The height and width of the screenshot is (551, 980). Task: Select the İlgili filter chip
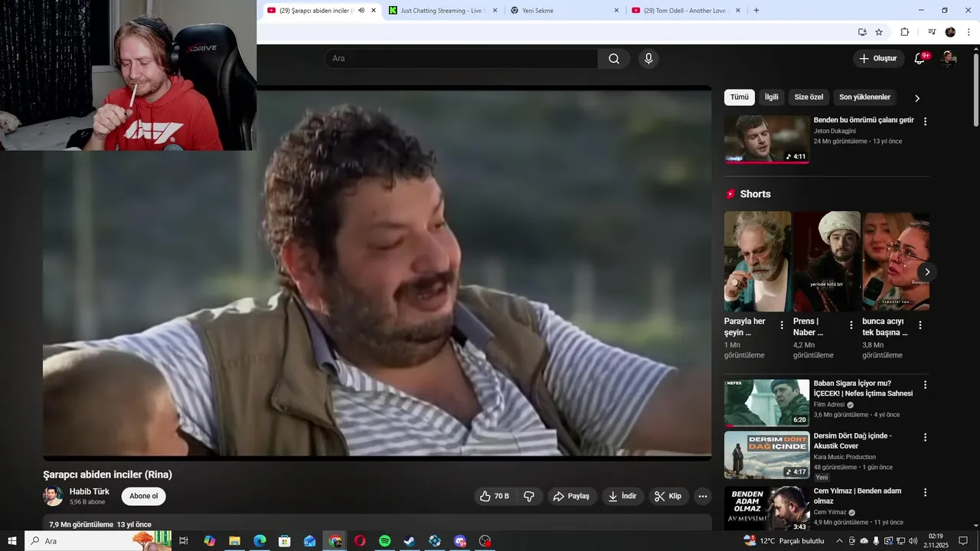(x=772, y=97)
